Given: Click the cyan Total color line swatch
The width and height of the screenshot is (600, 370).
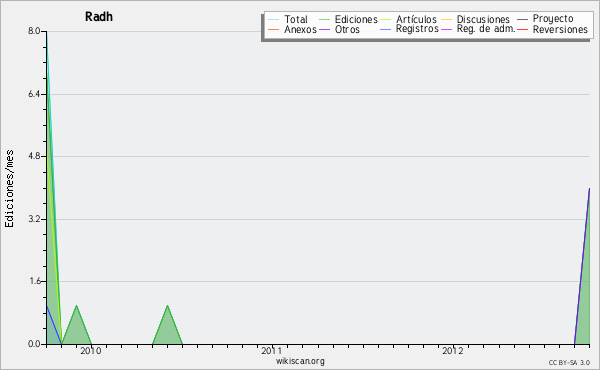Looking at the screenshot, I should [274, 20].
